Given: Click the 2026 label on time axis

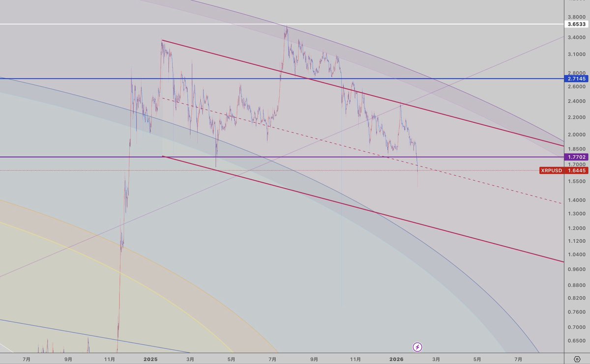Looking at the screenshot, I should [x=397, y=359].
